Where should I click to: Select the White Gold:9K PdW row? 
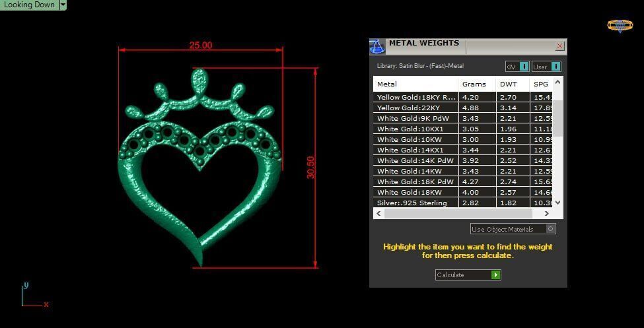click(x=463, y=119)
